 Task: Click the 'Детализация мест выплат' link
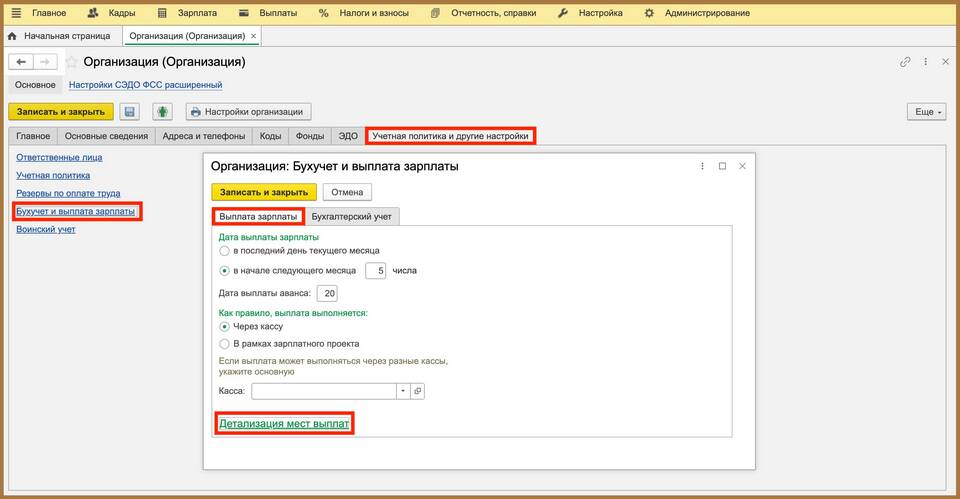[x=284, y=424]
